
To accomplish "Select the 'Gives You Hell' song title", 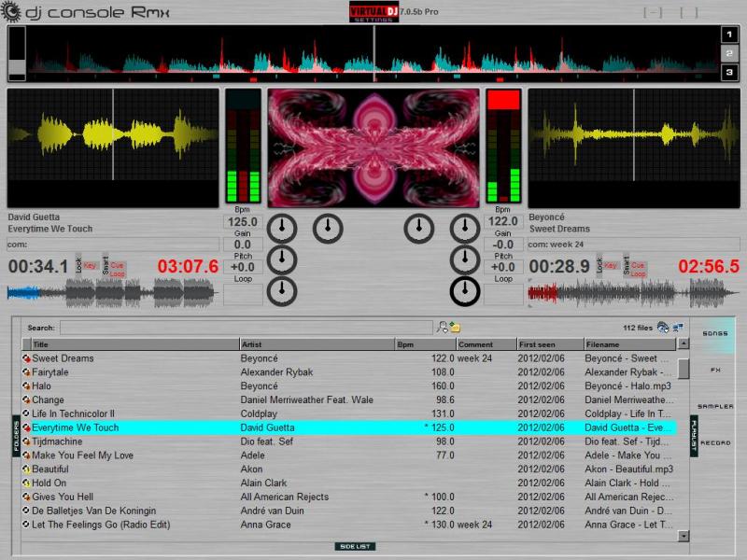I will point(63,497).
